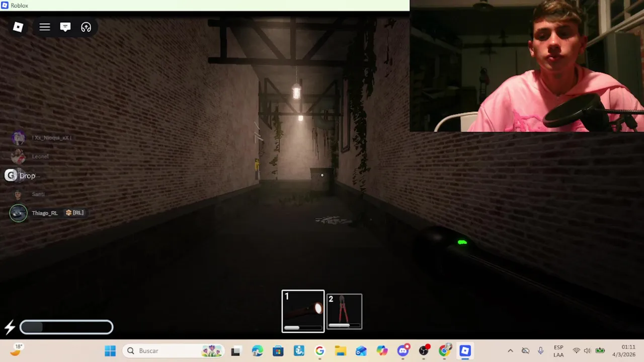Open Discord from the taskbar
Screen dimensions: 644x362
click(403, 351)
